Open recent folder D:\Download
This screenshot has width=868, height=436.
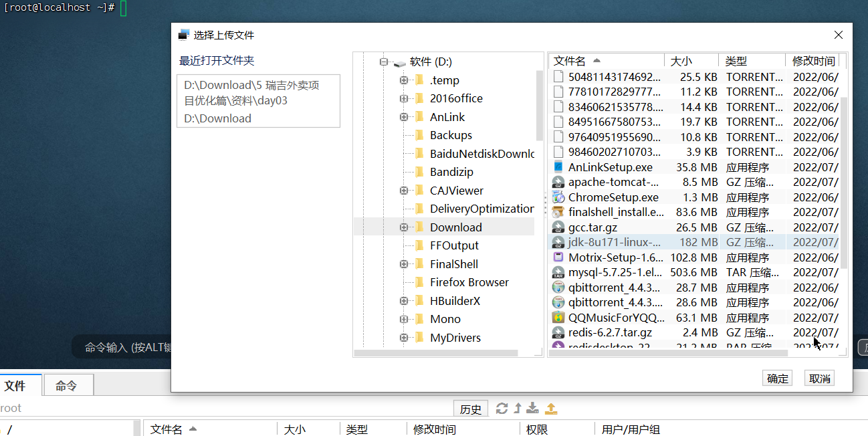pos(218,118)
